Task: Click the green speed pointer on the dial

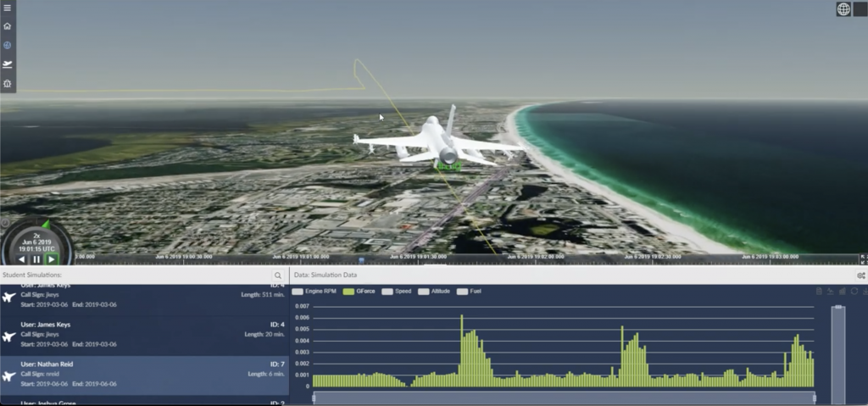Action: click(46, 225)
